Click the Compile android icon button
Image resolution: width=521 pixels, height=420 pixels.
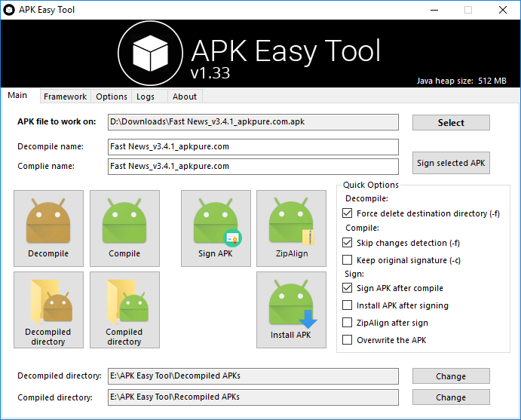click(124, 228)
